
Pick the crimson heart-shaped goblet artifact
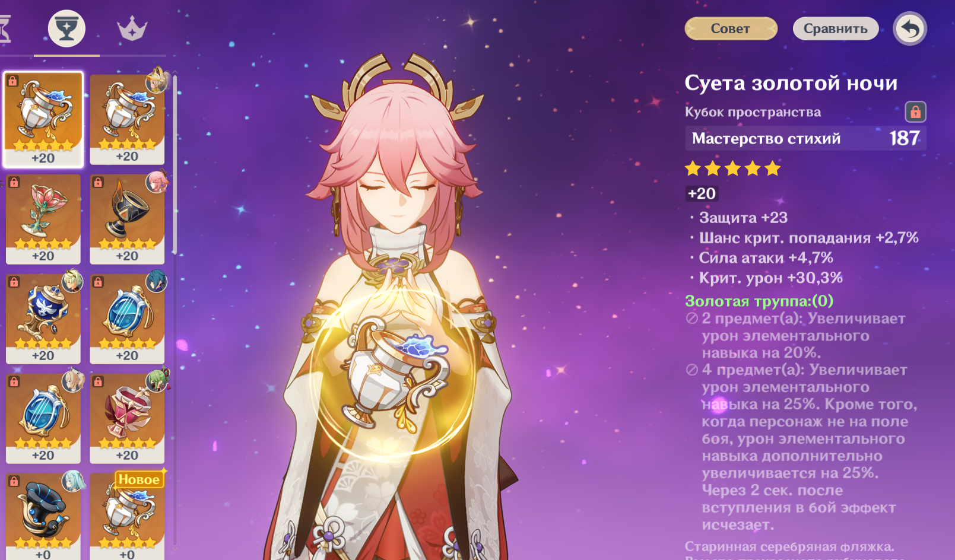pyautogui.click(x=127, y=418)
